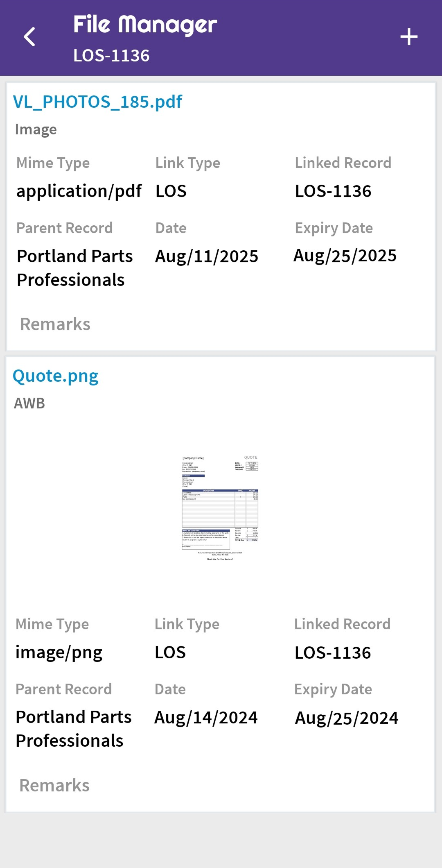Click the Aug/14/2024 date value
This screenshot has height=868, width=442.
[206, 718]
